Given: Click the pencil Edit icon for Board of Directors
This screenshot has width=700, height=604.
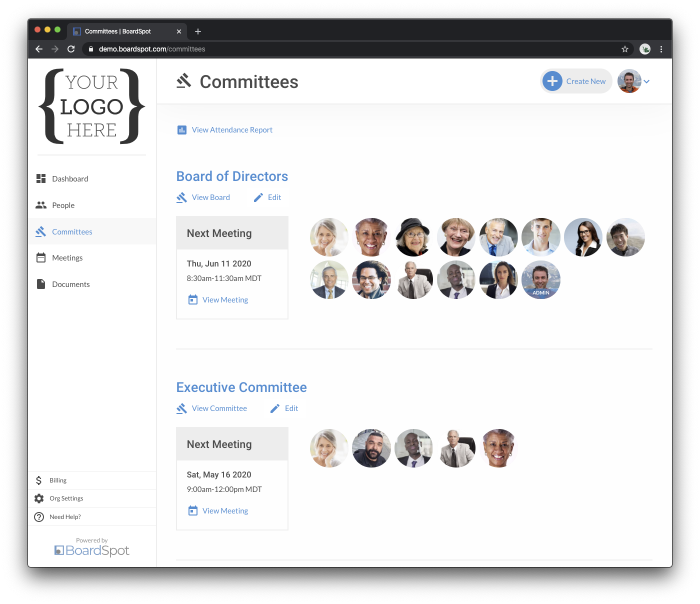Looking at the screenshot, I should tap(258, 197).
